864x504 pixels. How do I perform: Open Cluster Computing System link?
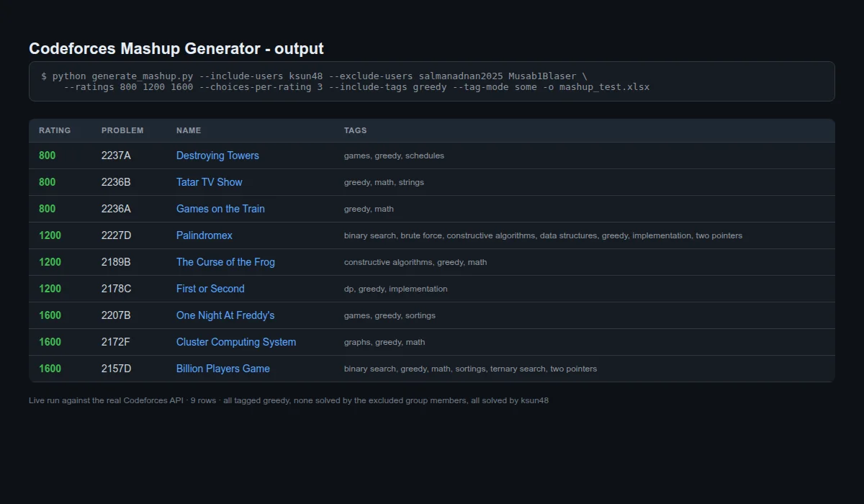(236, 342)
